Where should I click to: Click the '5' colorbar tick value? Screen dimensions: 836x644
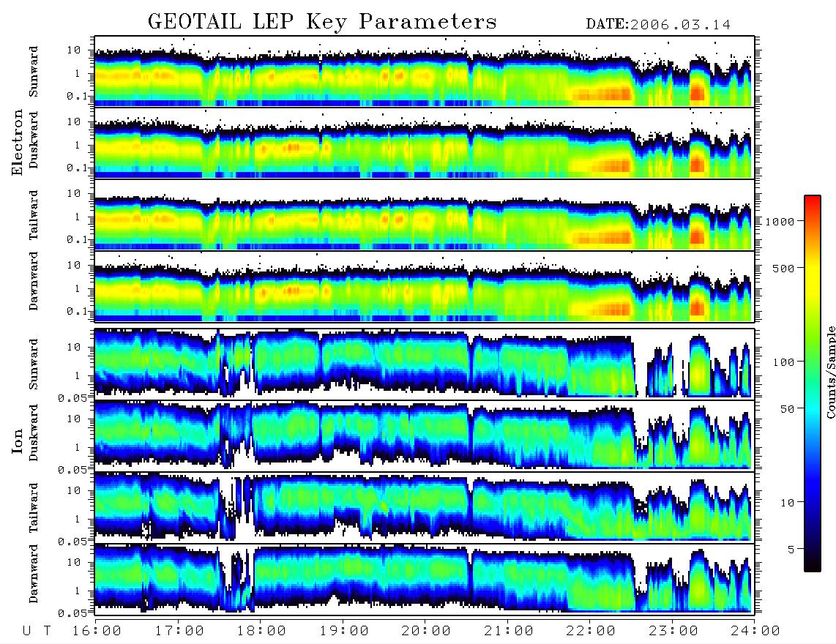point(791,550)
